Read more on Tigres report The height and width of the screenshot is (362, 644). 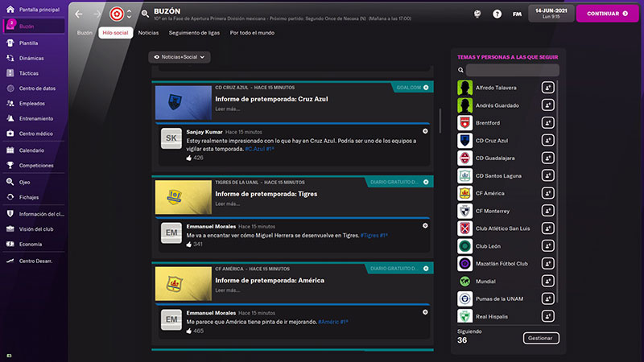tap(228, 204)
